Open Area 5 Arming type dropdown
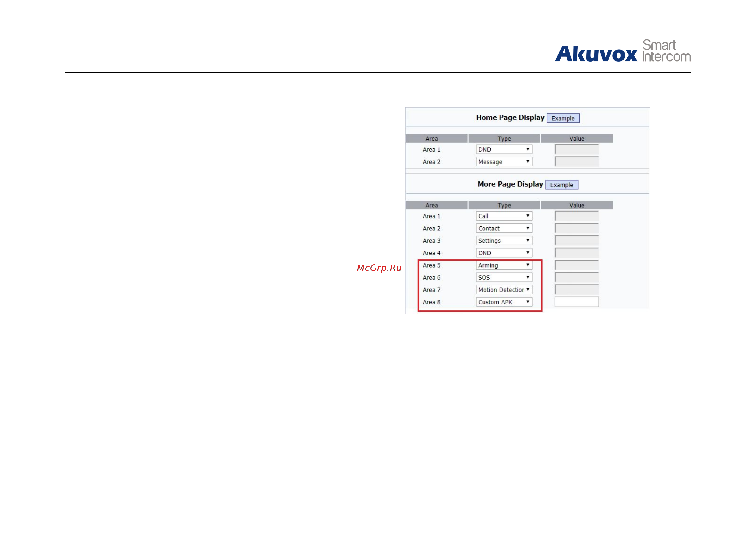This screenshot has width=756, height=535. pyautogui.click(x=504, y=265)
